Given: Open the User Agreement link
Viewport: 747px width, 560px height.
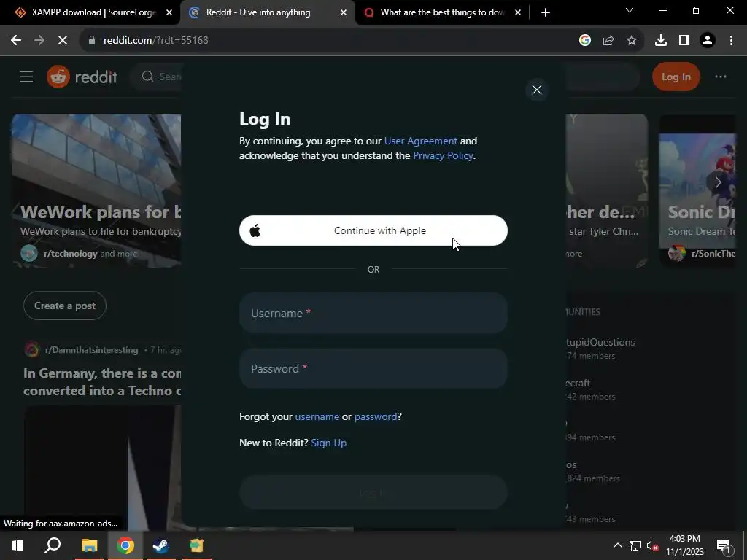Looking at the screenshot, I should 421,141.
